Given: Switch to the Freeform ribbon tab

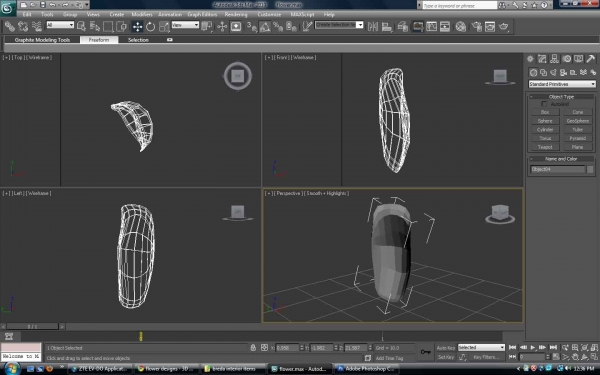Looking at the screenshot, I should (x=99, y=39).
